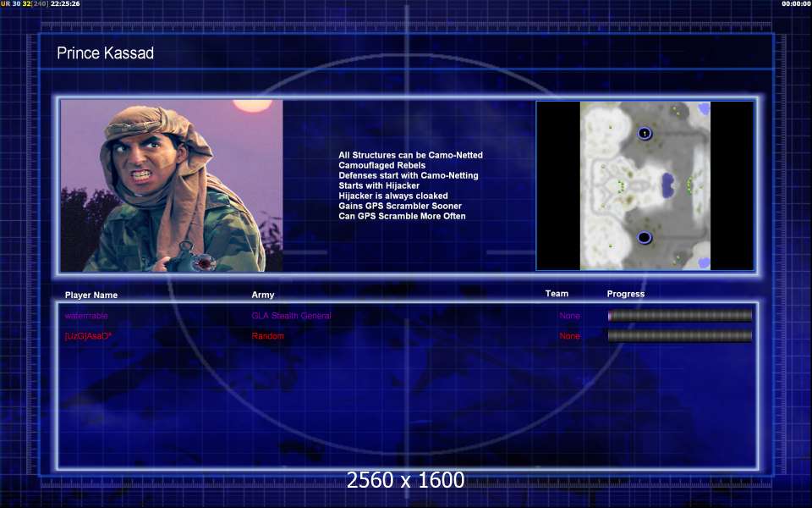Click the 'Progress' column header
This screenshot has width=812, height=508.
(626, 294)
